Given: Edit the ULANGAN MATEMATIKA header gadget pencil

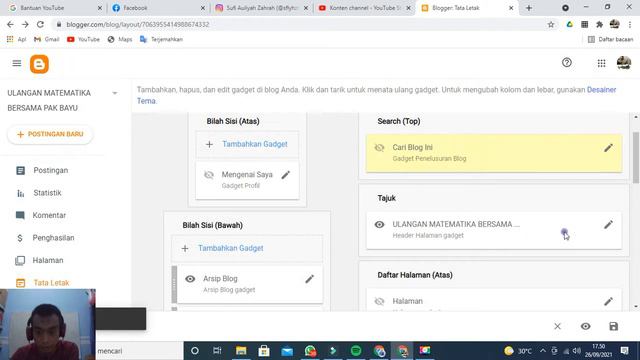Looking at the screenshot, I should click(x=608, y=224).
